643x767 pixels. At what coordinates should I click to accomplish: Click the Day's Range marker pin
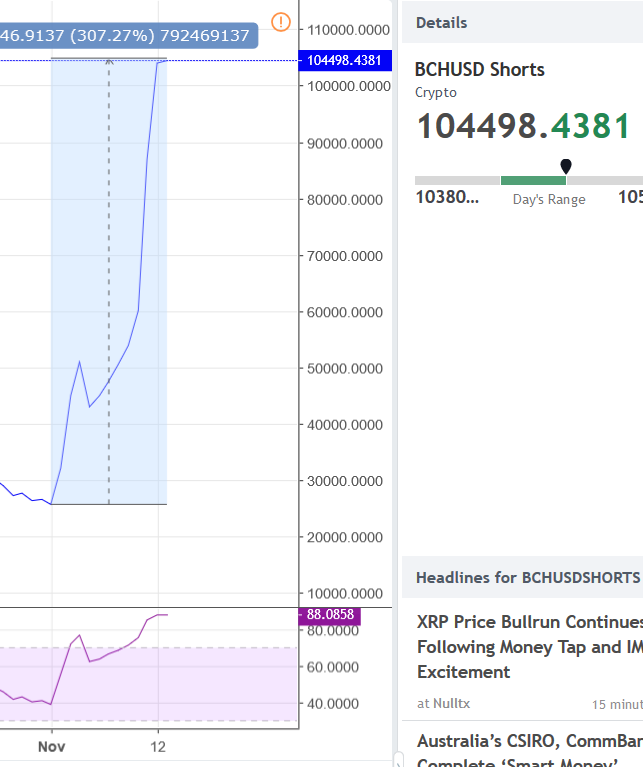coord(566,166)
